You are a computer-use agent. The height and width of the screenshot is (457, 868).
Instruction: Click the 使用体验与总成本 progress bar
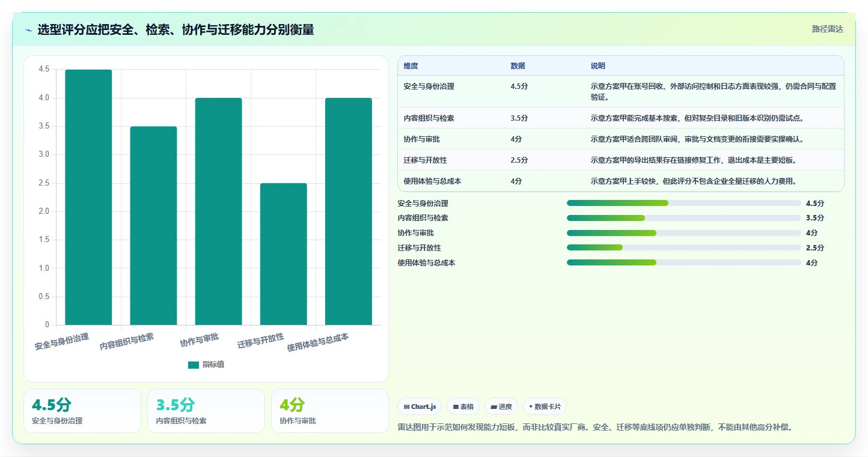click(684, 262)
